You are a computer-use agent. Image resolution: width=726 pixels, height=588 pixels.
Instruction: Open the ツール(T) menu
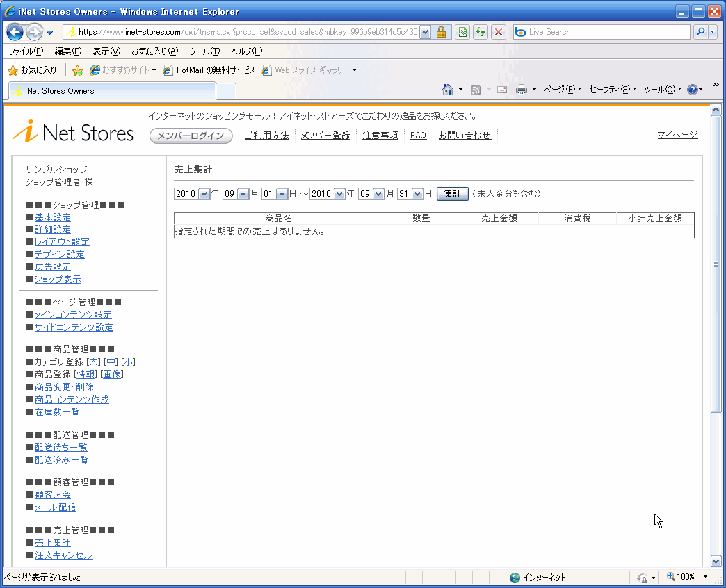(x=204, y=51)
